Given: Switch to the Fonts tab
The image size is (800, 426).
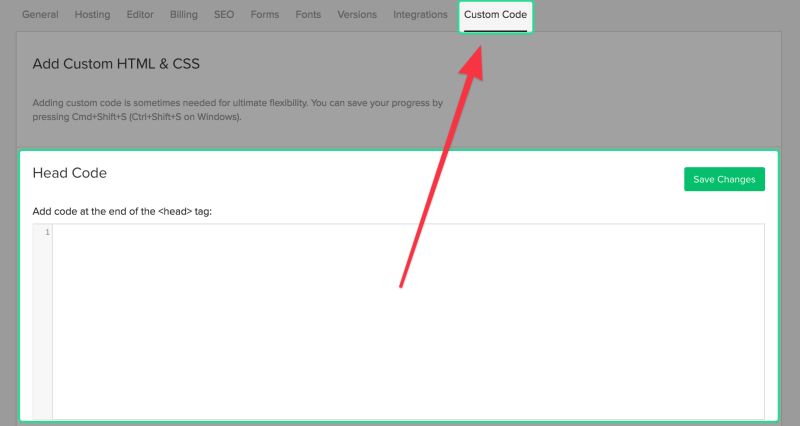Looking at the screenshot, I should [x=308, y=15].
